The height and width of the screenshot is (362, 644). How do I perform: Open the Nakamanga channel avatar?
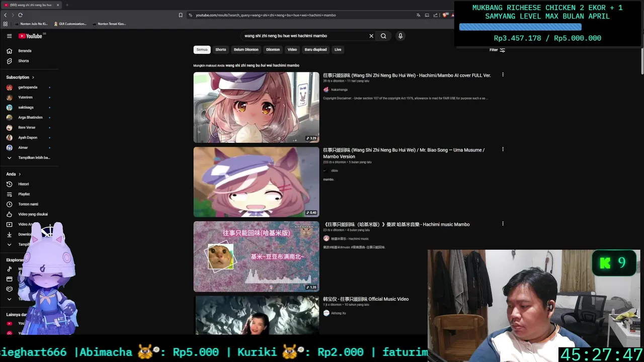(x=326, y=89)
